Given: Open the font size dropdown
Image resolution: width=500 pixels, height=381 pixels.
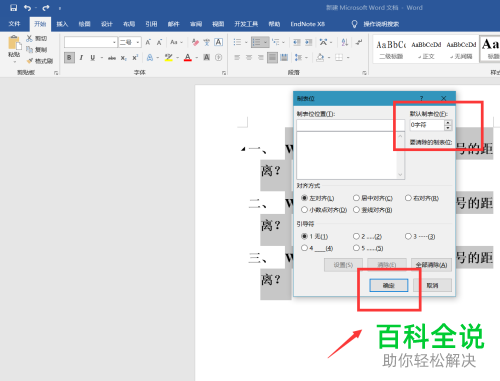Looking at the screenshot, I should [x=137, y=42].
